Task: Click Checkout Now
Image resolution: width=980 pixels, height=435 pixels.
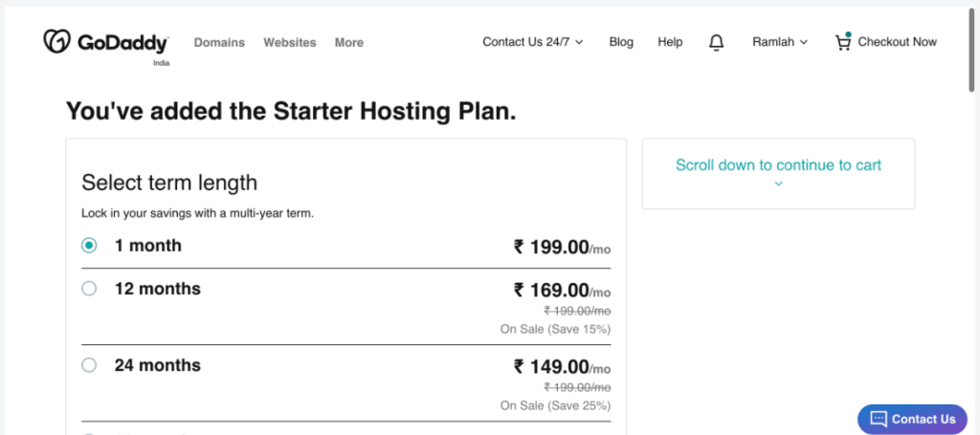Action: (897, 42)
